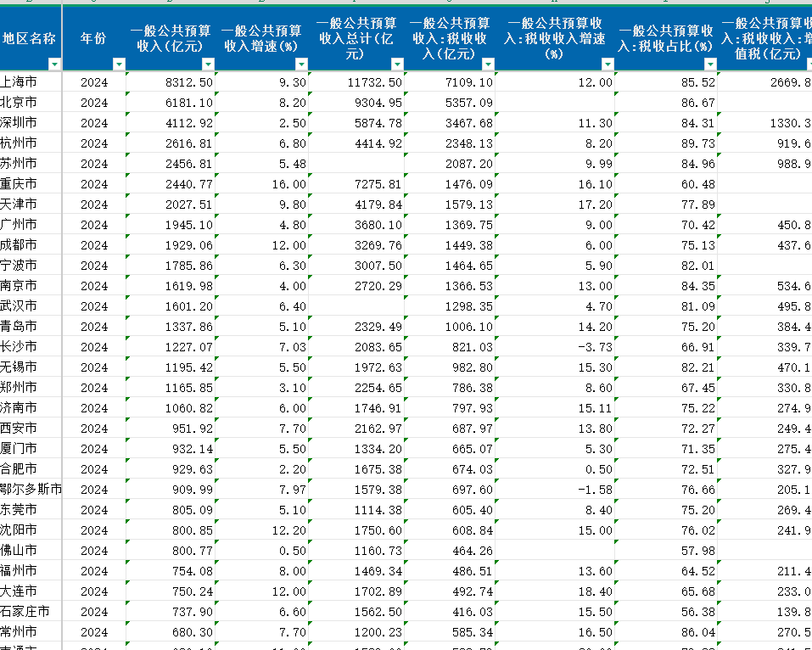Select the 常州市 row name cell
The image size is (812, 650).
coord(31,632)
